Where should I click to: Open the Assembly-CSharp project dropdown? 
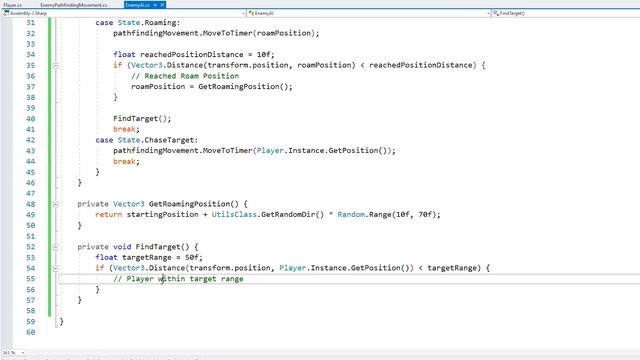244,13
